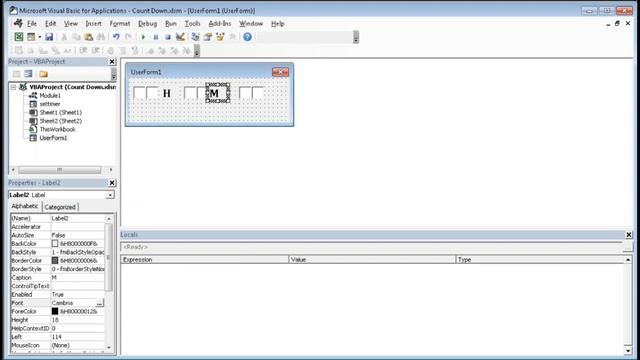Open the Properties Window toolbar icon

click(208, 37)
